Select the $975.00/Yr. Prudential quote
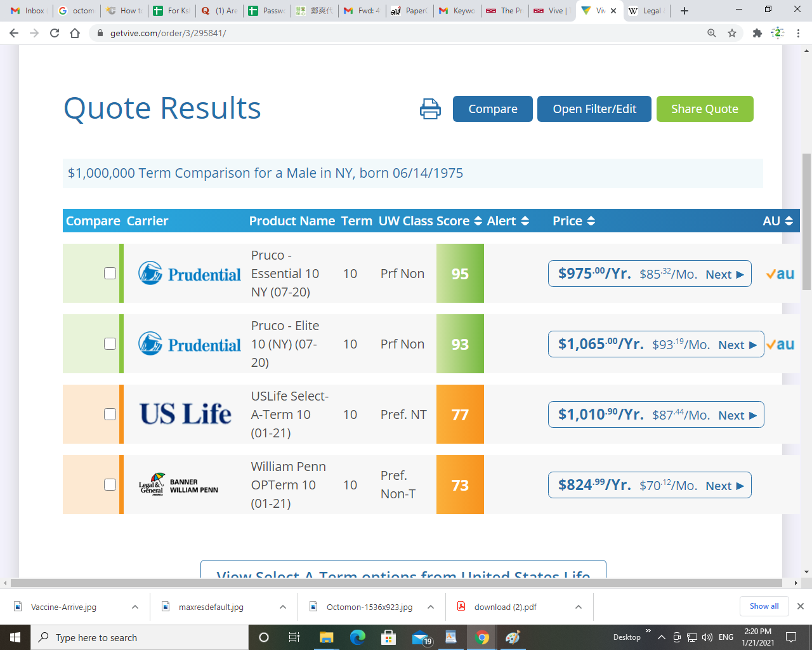Image resolution: width=812 pixels, height=650 pixels. (x=650, y=274)
